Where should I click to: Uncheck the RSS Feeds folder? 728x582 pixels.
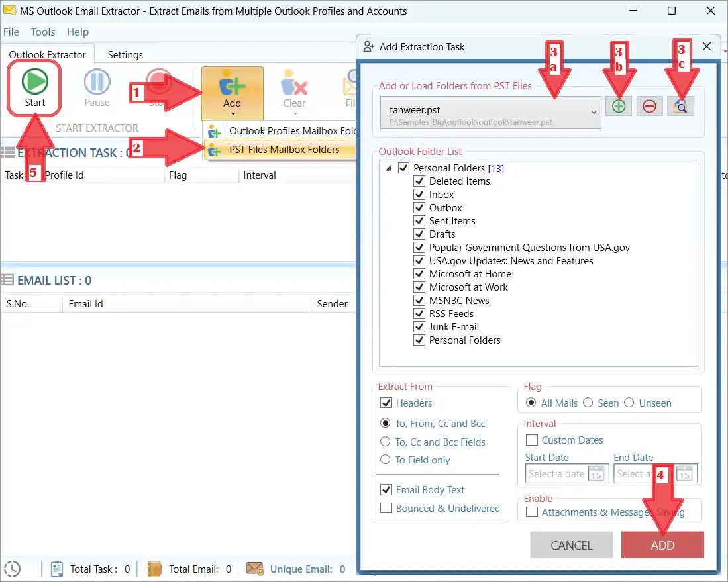coord(419,313)
